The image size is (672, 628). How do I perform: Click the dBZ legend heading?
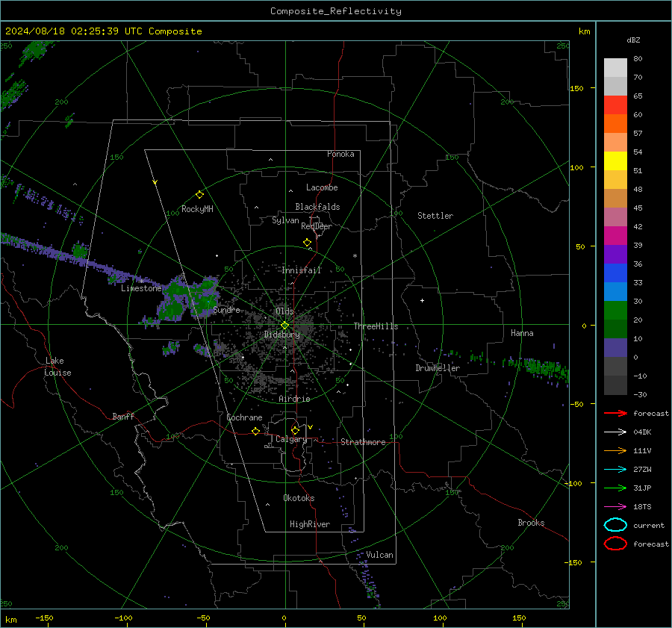(633, 40)
